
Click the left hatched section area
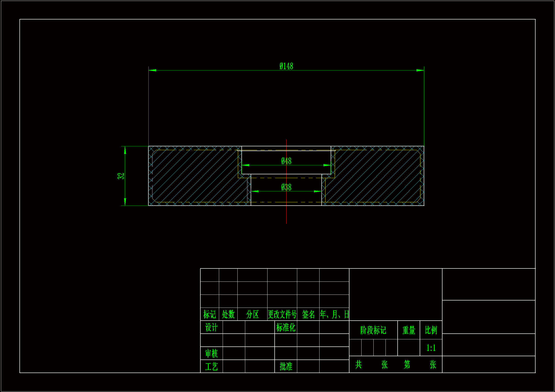(x=196, y=176)
